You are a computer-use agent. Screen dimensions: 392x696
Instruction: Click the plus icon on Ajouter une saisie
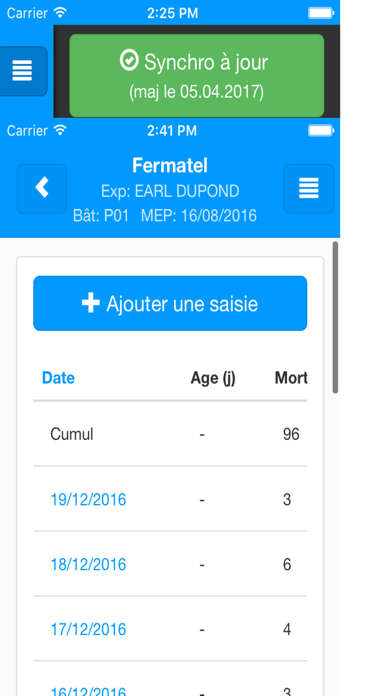(x=91, y=304)
